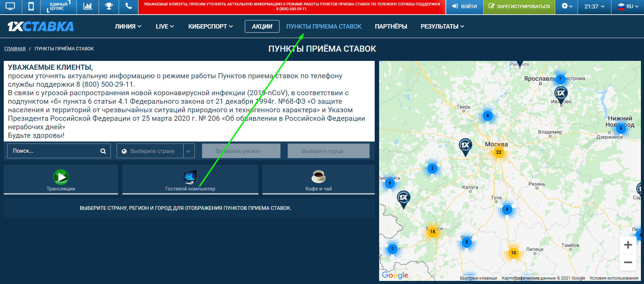Click the cluster marker 7 near Ярославль
The height and width of the screenshot is (284, 644).
point(560,79)
